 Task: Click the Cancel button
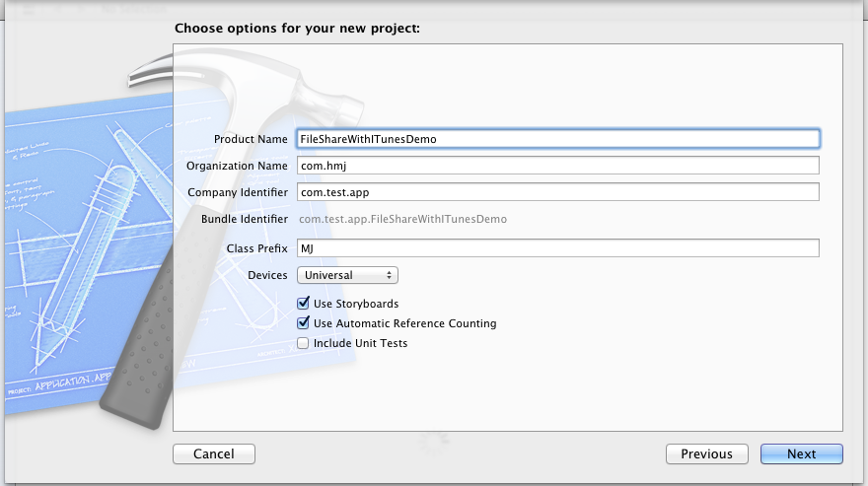214,453
